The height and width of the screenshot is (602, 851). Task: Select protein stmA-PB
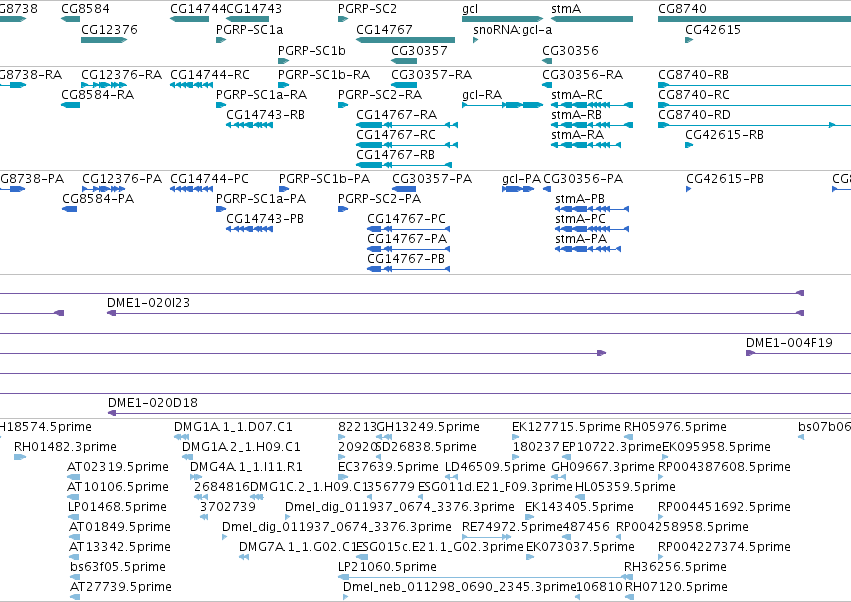click(x=580, y=199)
